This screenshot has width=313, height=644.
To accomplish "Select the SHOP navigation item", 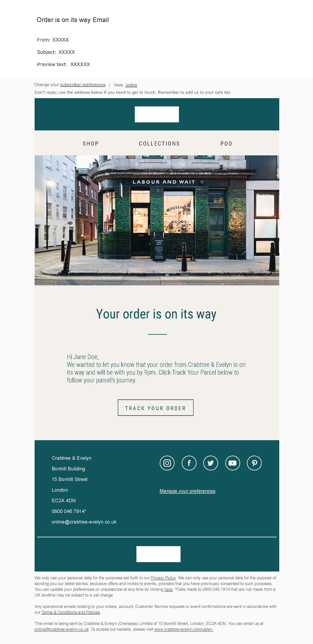I will (91, 144).
